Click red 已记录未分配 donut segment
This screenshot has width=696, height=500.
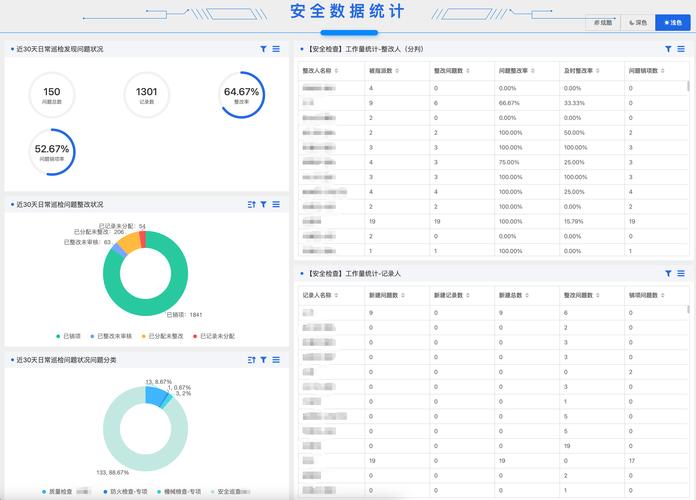coord(142,239)
